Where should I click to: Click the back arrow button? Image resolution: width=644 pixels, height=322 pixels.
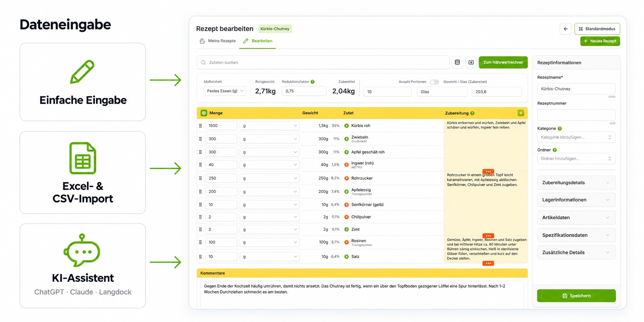coord(565,29)
